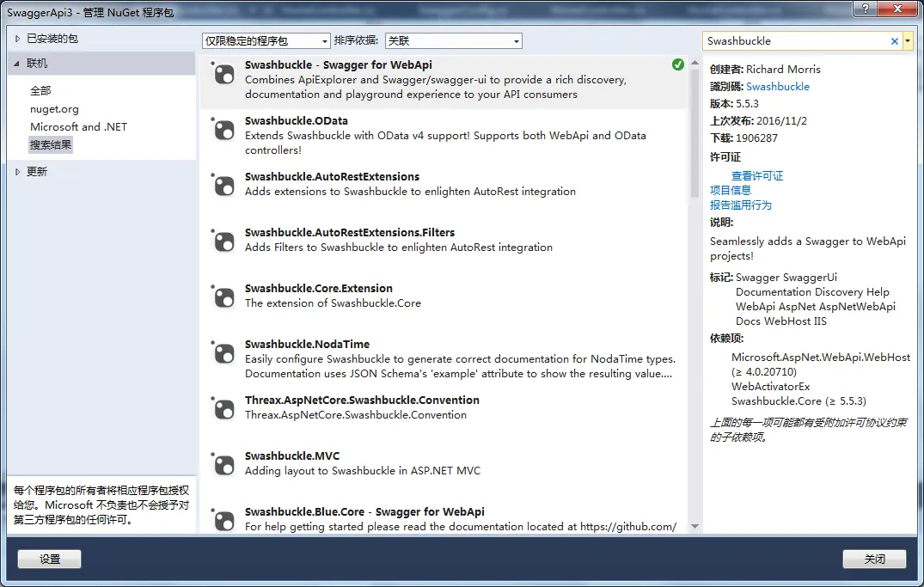The height and width of the screenshot is (587, 924).
Task: Click the author name Richard Morris
Action: pyautogui.click(x=783, y=70)
